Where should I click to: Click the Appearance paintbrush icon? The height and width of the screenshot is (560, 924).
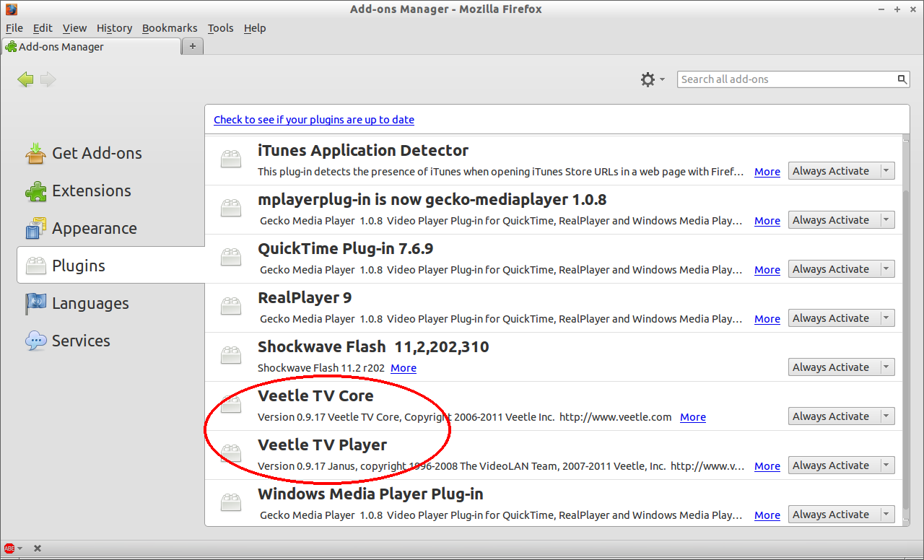(35, 228)
